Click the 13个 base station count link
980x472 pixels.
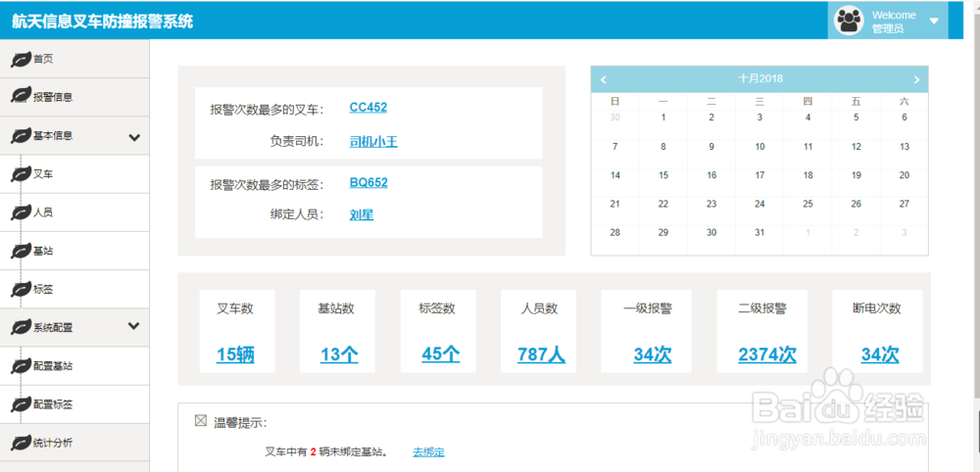pyautogui.click(x=339, y=354)
